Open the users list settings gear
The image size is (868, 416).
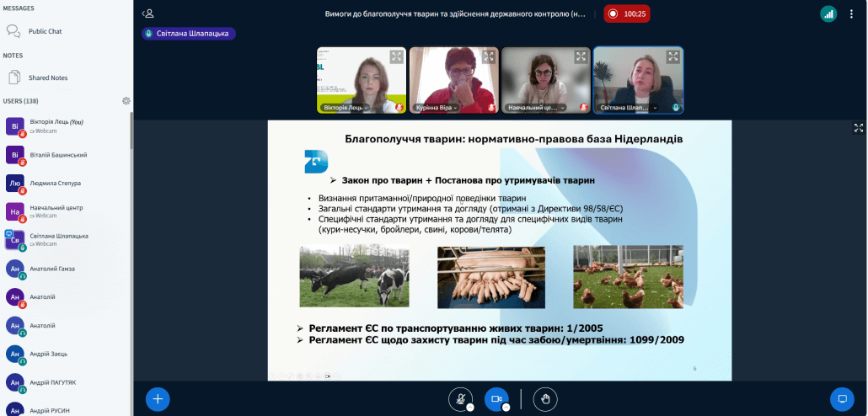pyautogui.click(x=126, y=101)
